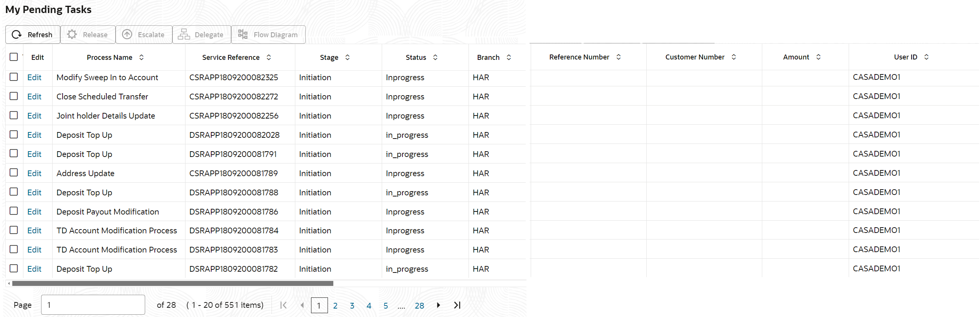
Task: Open the Flow Diagram
Action: pyautogui.click(x=268, y=35)
